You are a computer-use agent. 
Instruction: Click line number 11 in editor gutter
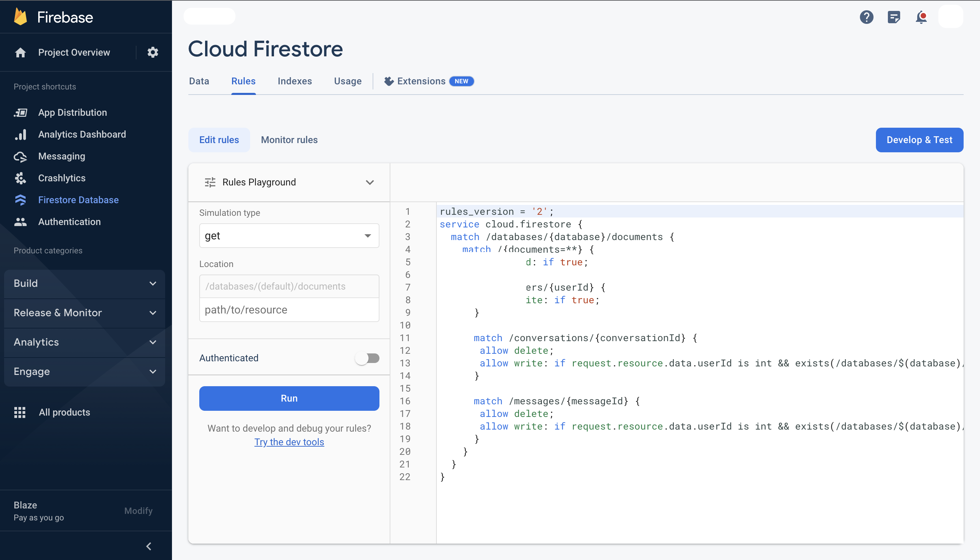tap(405, 338)
